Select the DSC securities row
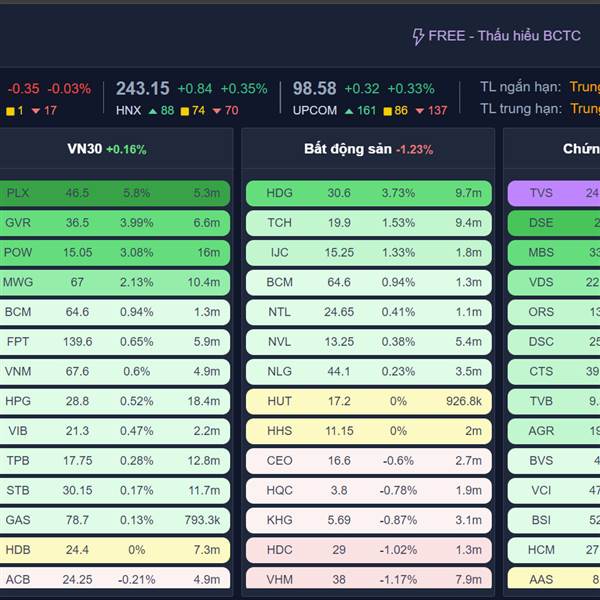Image resolution: width=600 pixels, height=600 pixels. (554, 342)
